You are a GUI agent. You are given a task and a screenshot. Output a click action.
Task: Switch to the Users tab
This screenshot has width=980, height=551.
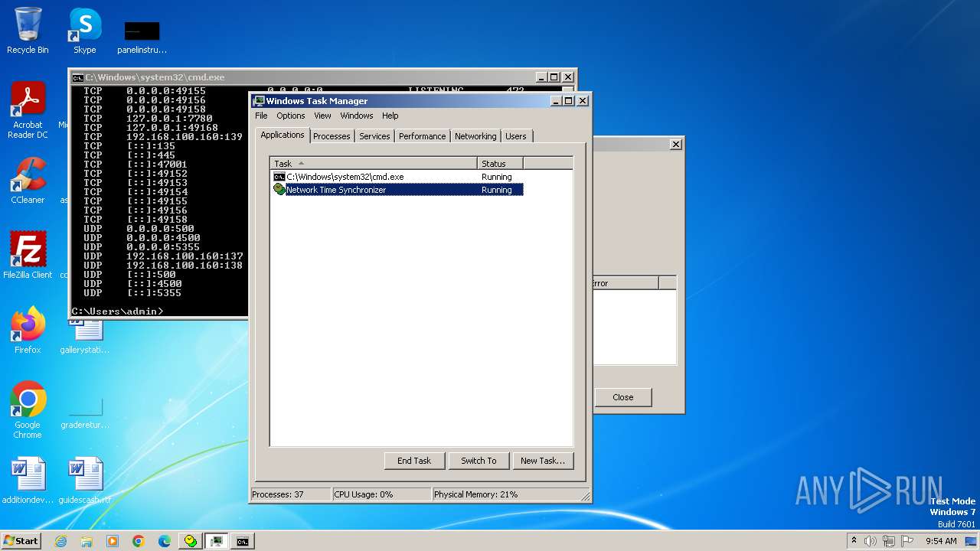pyautogui.click(x=516, y=136)
